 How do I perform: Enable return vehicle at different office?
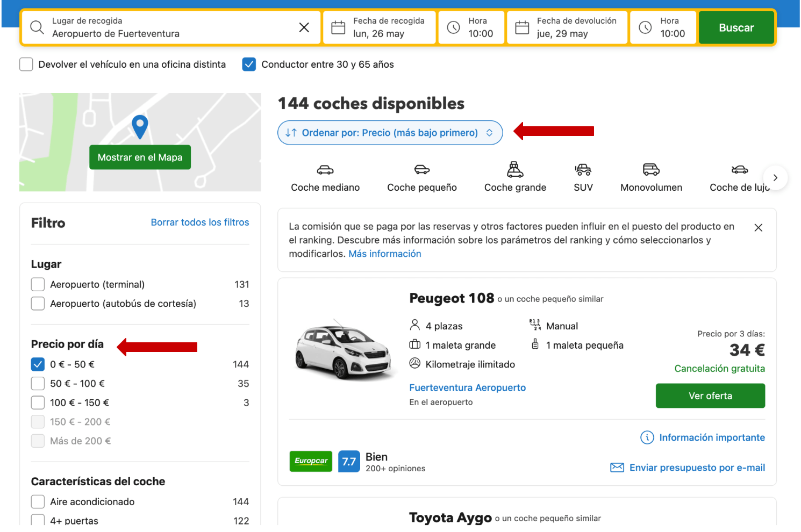pos(26,64)
